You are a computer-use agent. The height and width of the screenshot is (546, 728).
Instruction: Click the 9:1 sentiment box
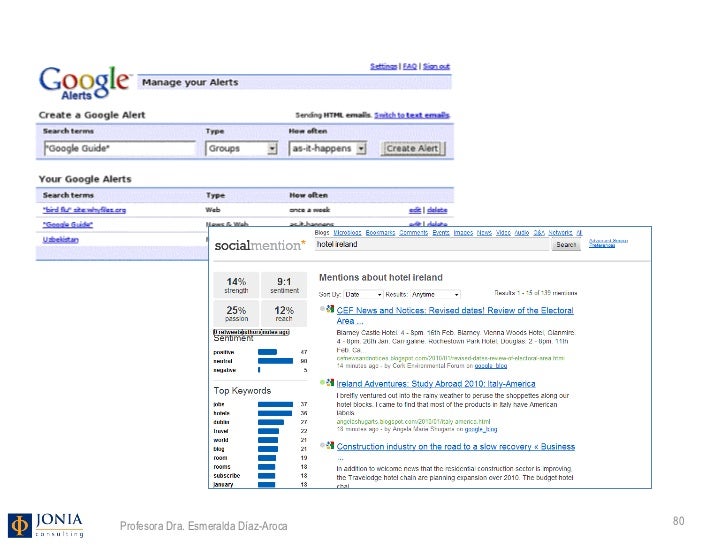(x=284, y=285)
